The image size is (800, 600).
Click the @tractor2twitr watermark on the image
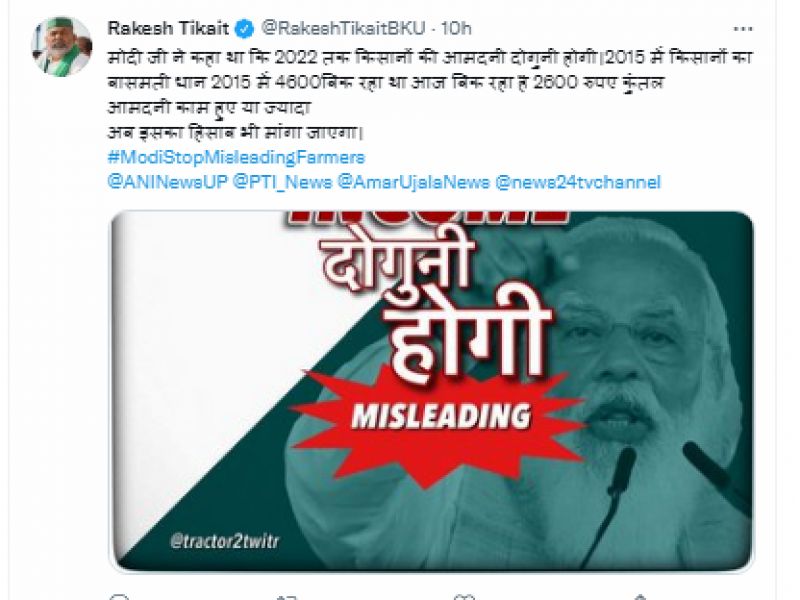coord(224,541)
